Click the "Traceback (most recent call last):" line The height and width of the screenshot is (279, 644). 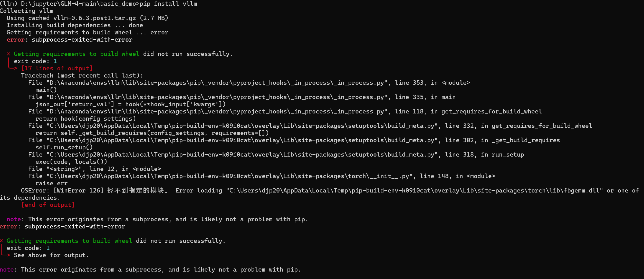[82, 75]
